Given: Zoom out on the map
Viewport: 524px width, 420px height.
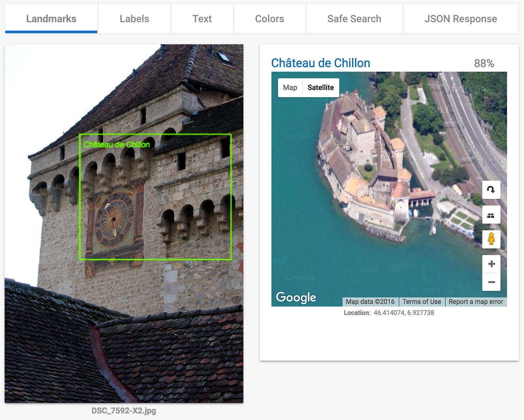Looking at the screenshot, I should [x=491, y=282].
